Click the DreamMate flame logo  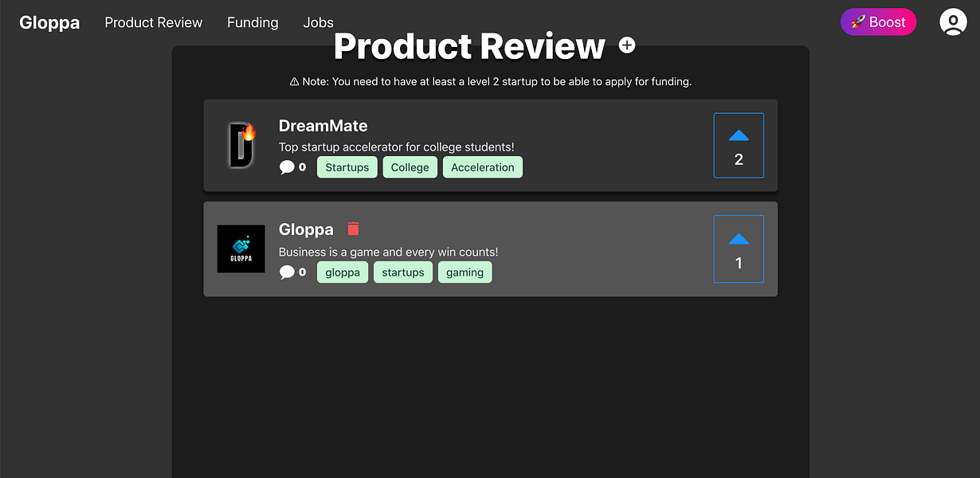pos(241,145)
